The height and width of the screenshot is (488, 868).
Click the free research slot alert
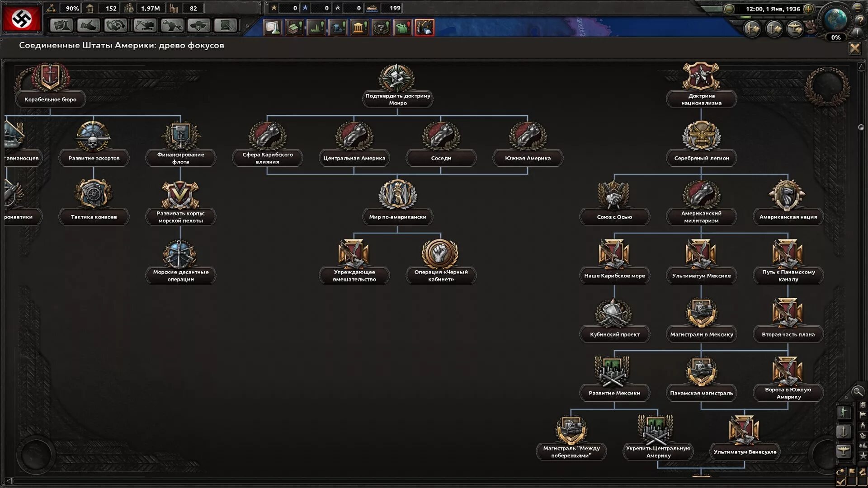click(273, 28)
